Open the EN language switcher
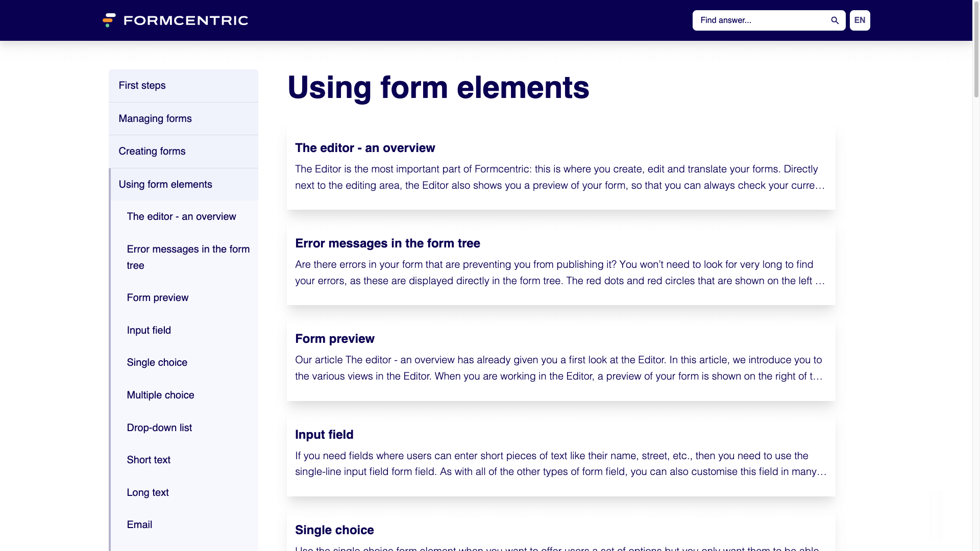The image size is (980, 551). click(x=859, y=20)
